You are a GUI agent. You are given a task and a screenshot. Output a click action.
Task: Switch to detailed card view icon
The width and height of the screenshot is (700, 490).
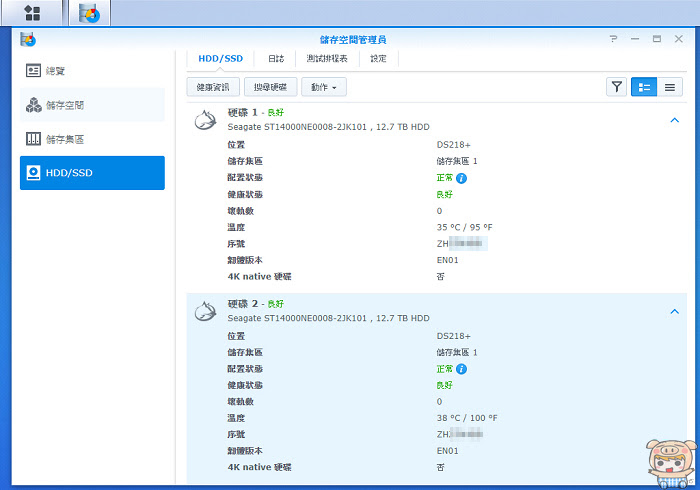click(644, 87)
